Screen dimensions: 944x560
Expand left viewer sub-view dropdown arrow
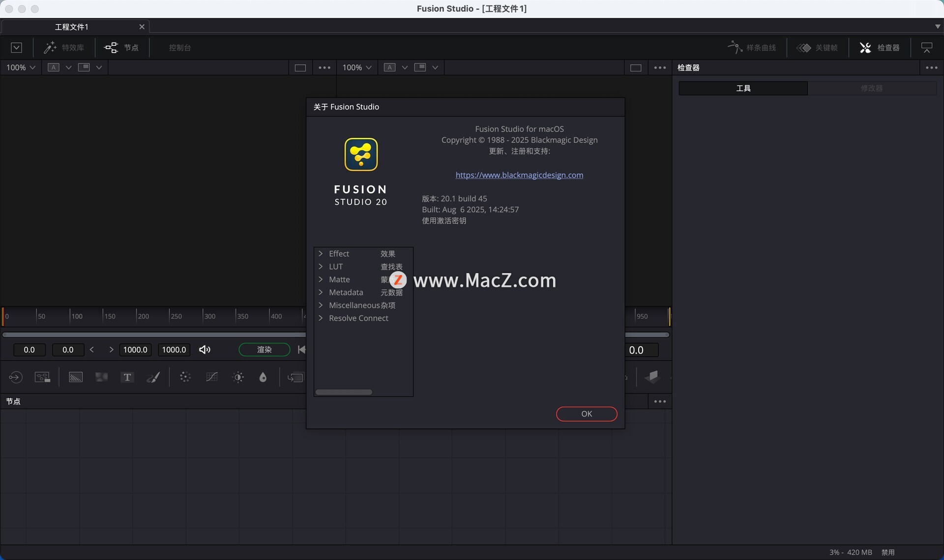[x=99, y=67]
